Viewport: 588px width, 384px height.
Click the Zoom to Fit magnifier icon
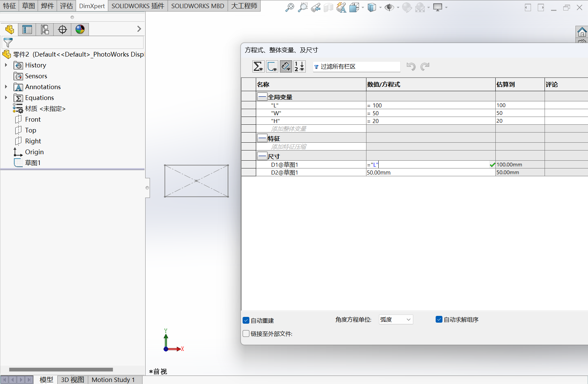(x=289, y=7)
